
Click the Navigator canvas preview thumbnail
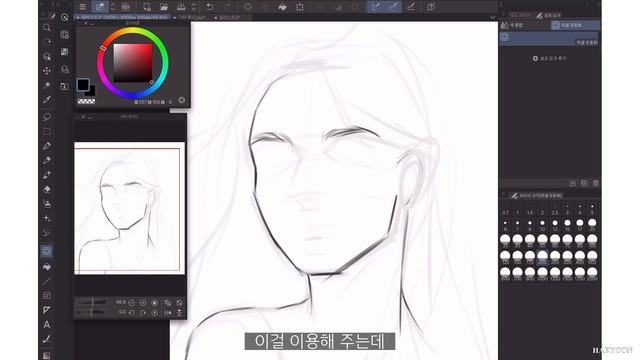click(x=129, y=208)
